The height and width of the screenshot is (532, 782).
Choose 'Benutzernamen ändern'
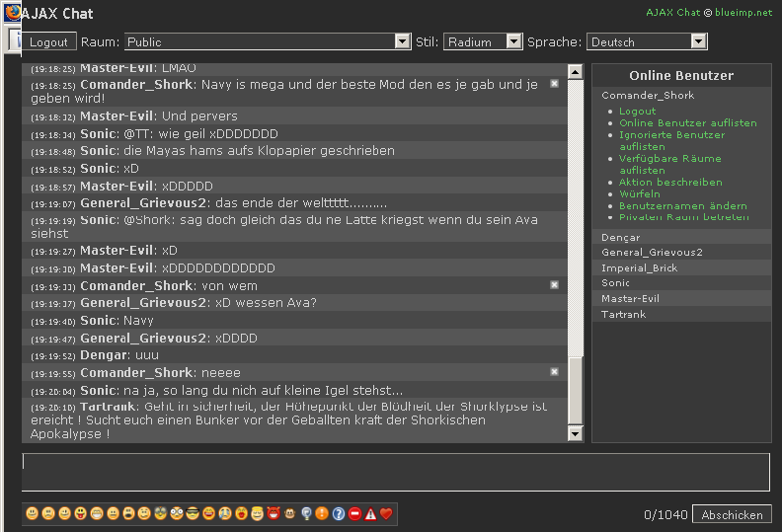pyautogui.click(x=682, y=205)
